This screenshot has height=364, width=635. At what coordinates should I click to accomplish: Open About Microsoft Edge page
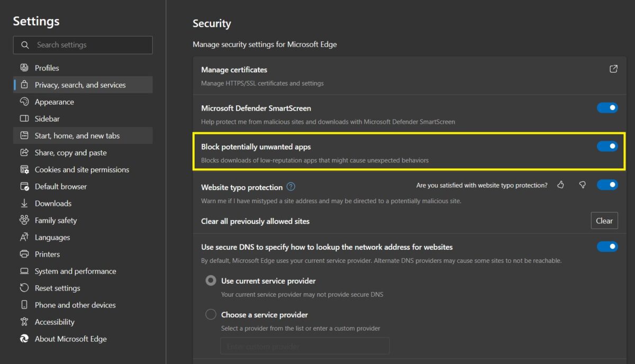click(83, 339)
